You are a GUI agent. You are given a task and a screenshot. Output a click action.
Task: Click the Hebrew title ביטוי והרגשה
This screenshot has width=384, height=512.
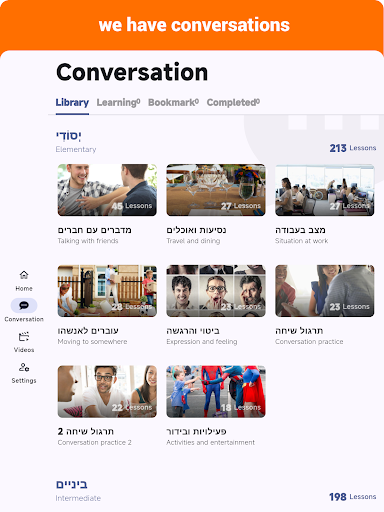pyautogui.click(x=193, y=331)
